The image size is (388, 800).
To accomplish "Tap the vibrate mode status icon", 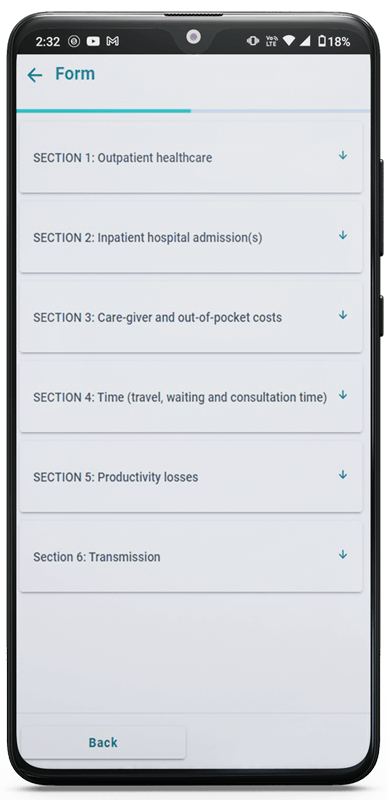I will (x=253, y=41).
